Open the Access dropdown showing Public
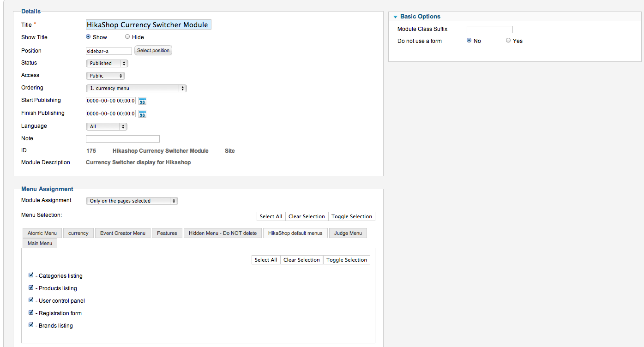 click(x=105, y=76)
